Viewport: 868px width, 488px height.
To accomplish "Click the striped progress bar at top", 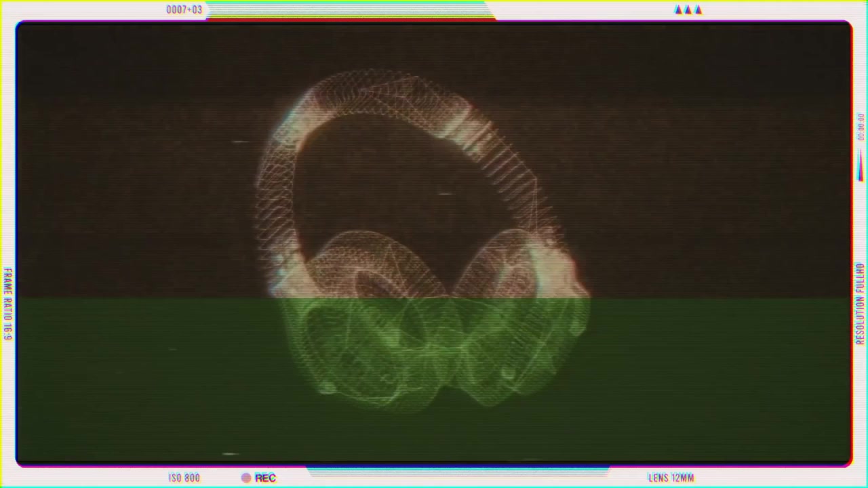I will (349, 10).
